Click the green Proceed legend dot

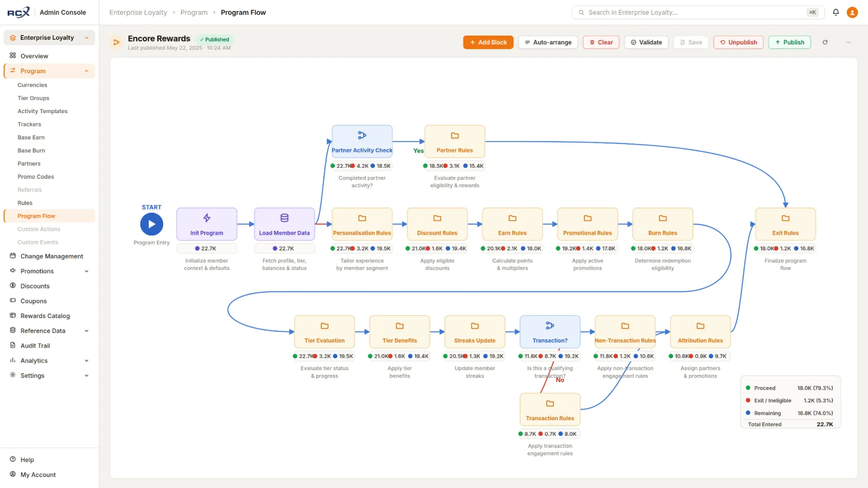pos(748,388)
